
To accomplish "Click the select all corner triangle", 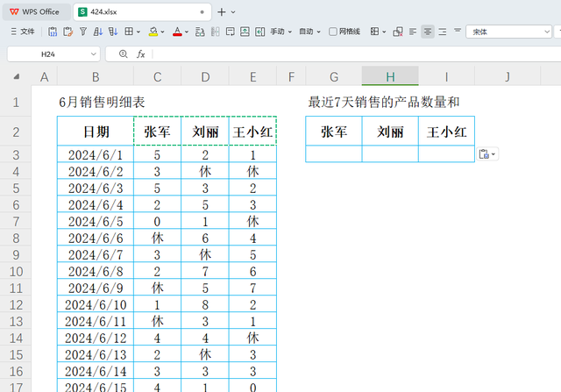I will [17, 76].
